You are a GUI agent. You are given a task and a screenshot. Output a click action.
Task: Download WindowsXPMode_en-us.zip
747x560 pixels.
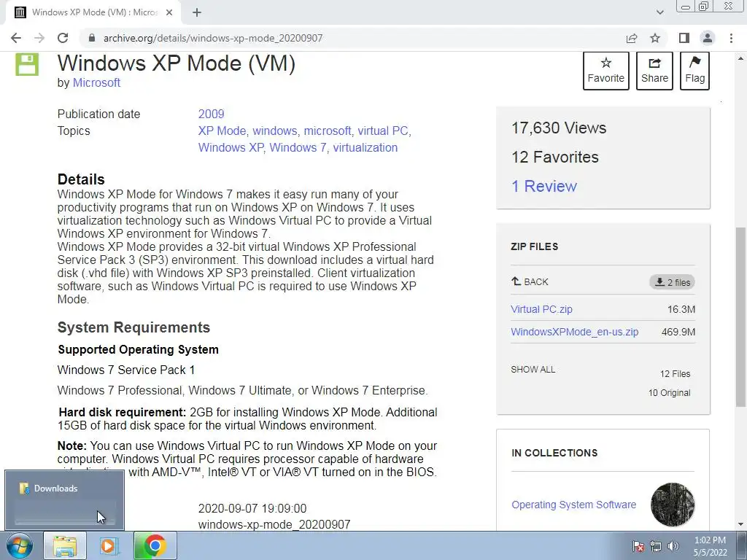pos(575,332)
